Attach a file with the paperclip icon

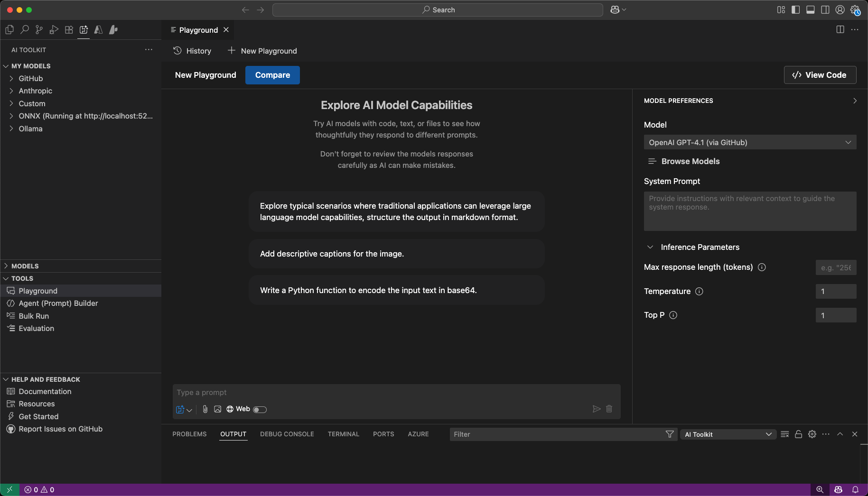pyautogui.click(x=205, y=409)
